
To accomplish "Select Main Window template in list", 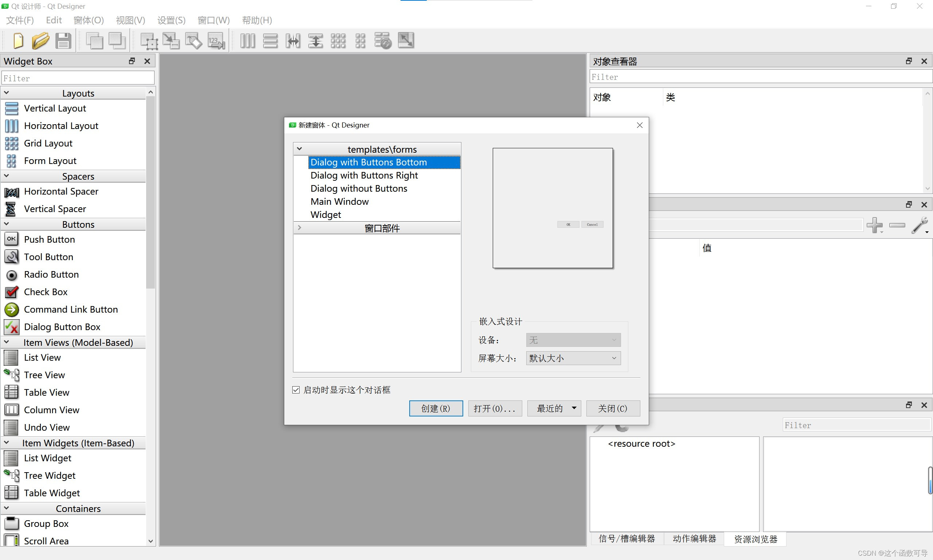I will [x=339, y=201].
